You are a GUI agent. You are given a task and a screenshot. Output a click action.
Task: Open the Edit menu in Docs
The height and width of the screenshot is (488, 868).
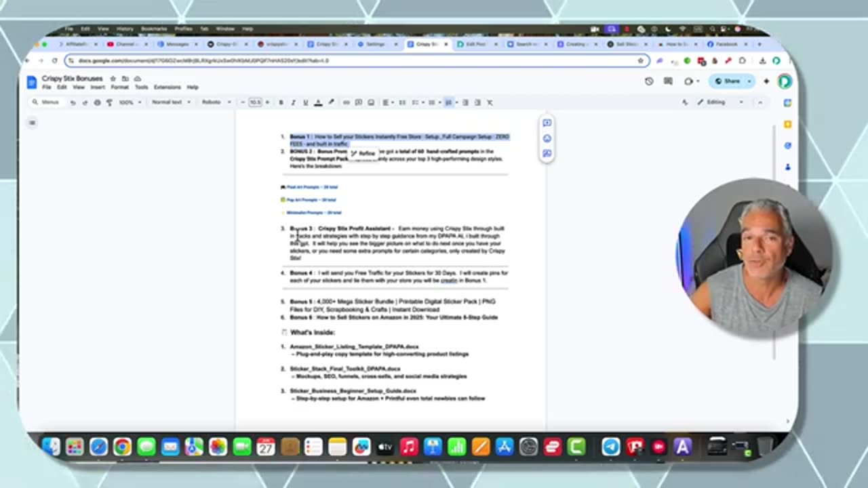(x=62, y=87)
